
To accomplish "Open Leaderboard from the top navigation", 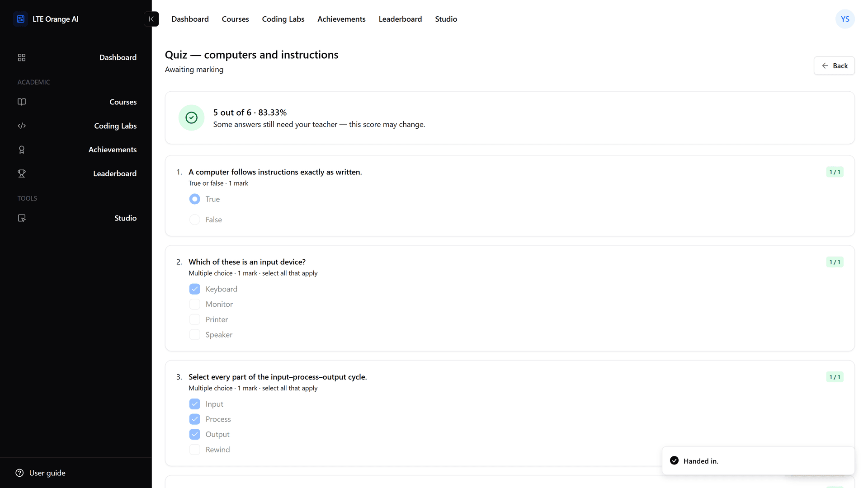I will coord(400,19).
